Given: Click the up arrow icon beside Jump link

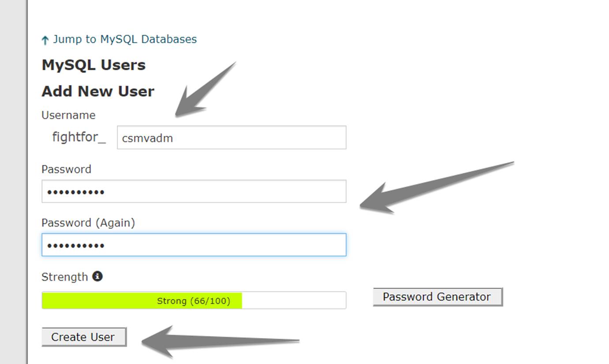Looking at the screenshot, I should point(45,41).
